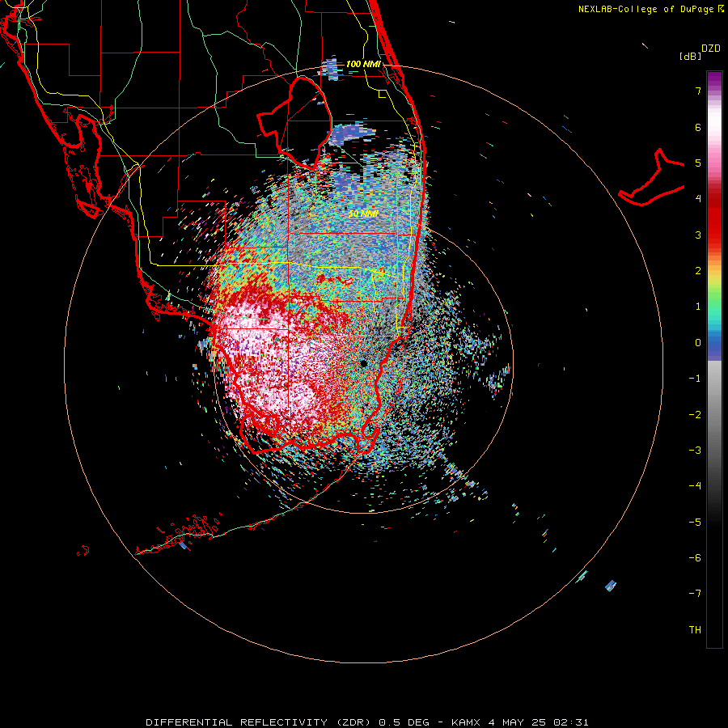This screenshot has width=728, height=728.
Task: Click the Differential Reflectivity KAMX title caption
Action: coord(367,722)
